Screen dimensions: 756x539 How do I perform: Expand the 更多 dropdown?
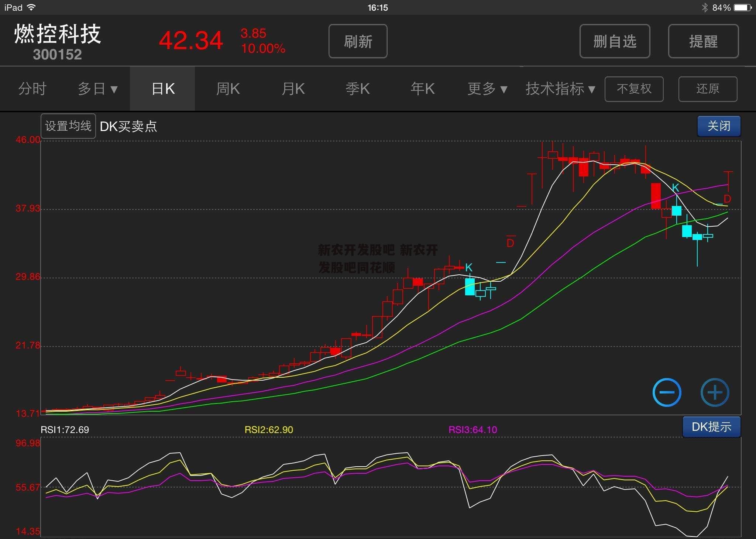coord(488,89)
